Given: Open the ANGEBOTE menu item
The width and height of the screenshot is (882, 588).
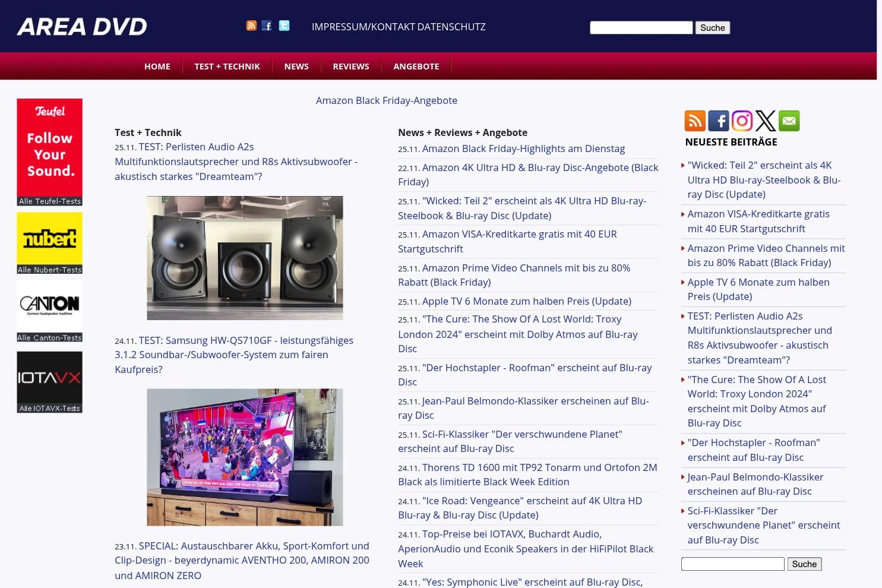Looking at the screenshot, I should [416, 67].
